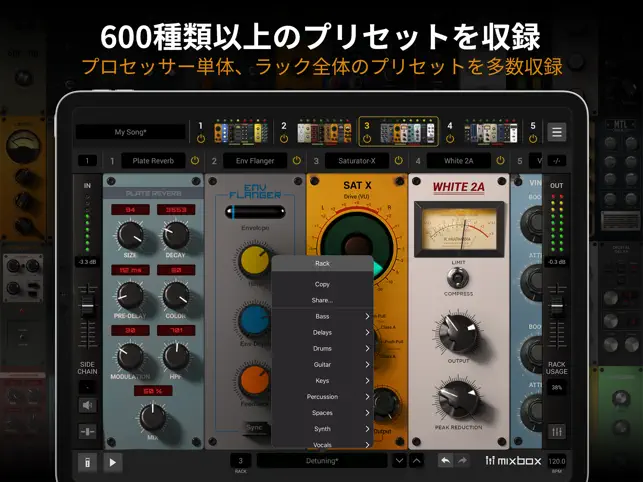643x482 pixels.
Task: Click the metronome icon at bottom left
Action: pos(87,463)
